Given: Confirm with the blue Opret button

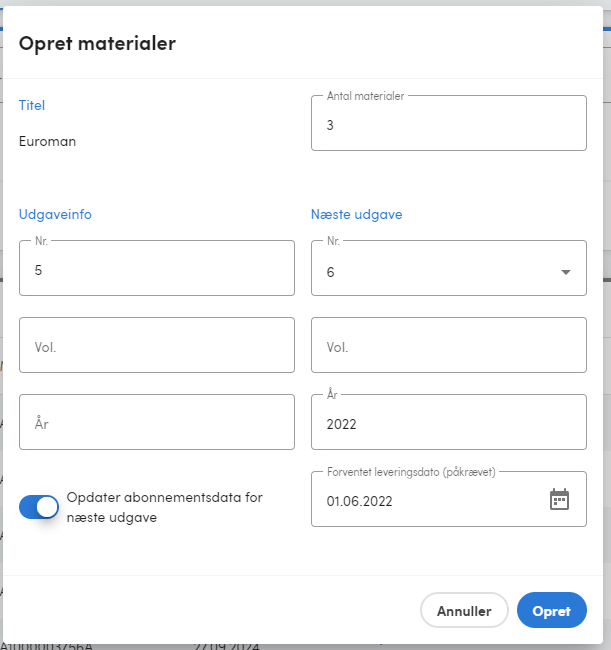Looking at the screenshot, I should click(552, 610).
